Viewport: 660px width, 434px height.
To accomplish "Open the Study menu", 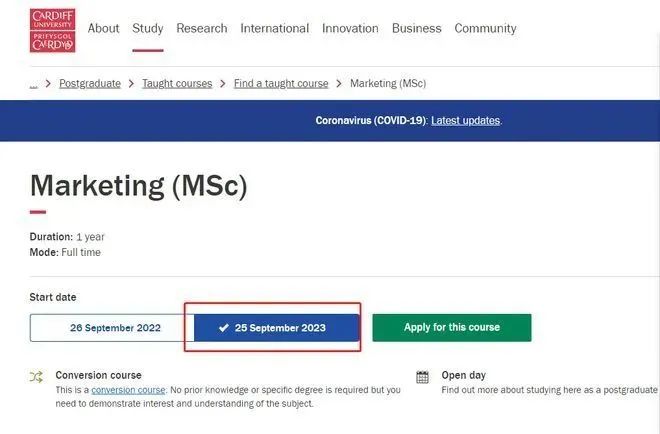I will pyautogui.click(x=148, y=29).
